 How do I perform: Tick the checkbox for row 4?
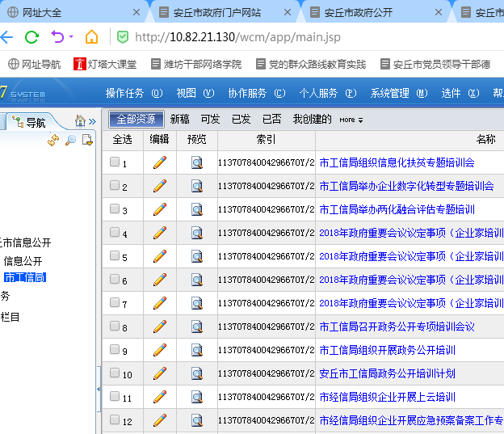pos(115,232)
